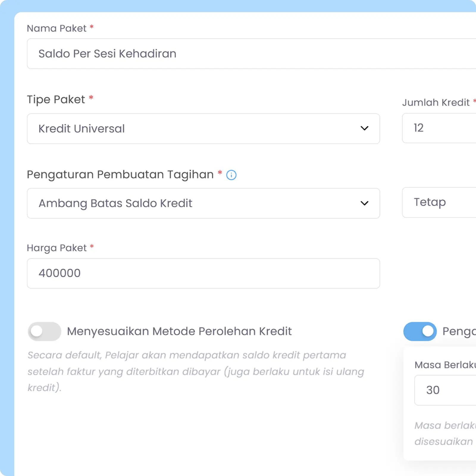Click the italic Secara default description text
Screen dimensions: 476x476
click(x=196, y=371)
